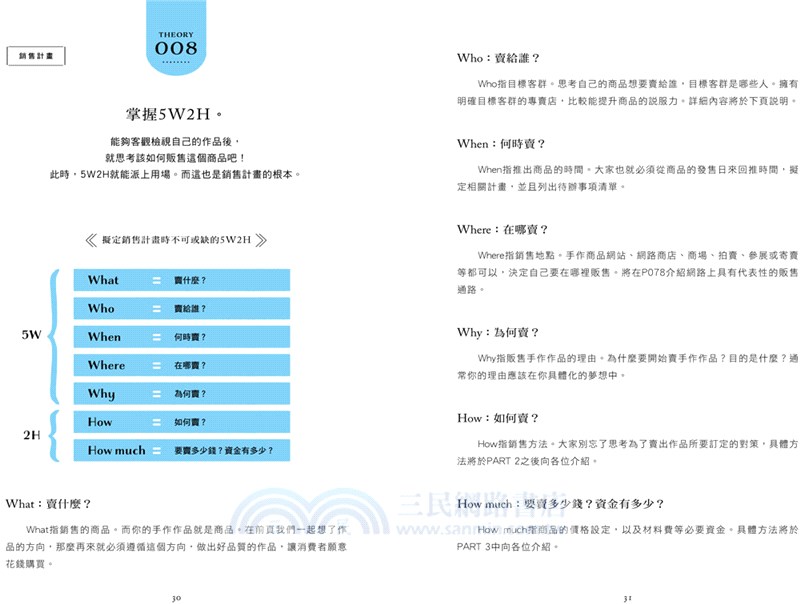Click the 銷售計畫 tab label
Viewport: 800px width, 604px height.
tap(37, 57)
